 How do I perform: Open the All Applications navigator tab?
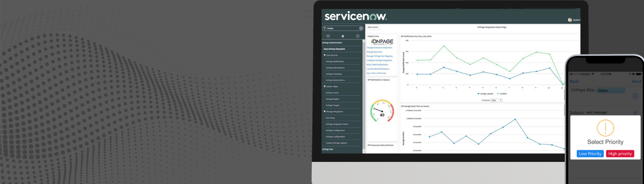(x=328, y=36)
